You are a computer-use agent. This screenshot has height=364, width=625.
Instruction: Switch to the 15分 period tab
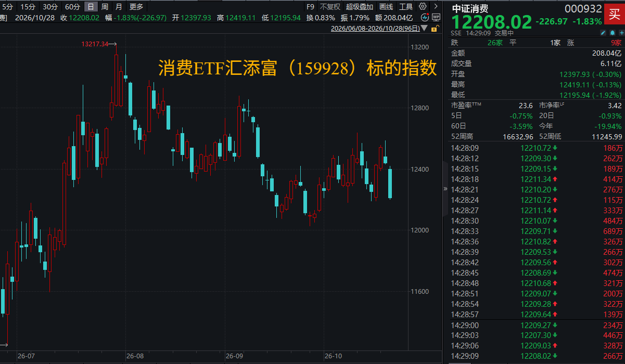click(28, 7)
